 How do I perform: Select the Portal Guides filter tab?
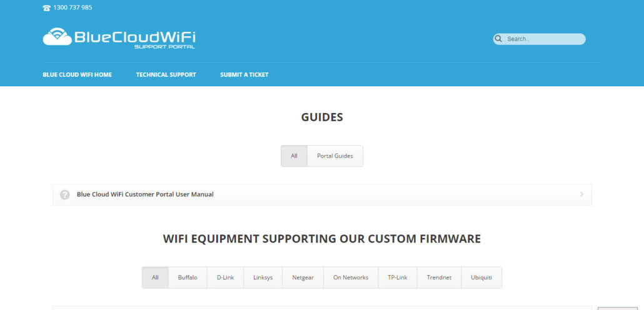pyautogui.click(x=335, y=156)
